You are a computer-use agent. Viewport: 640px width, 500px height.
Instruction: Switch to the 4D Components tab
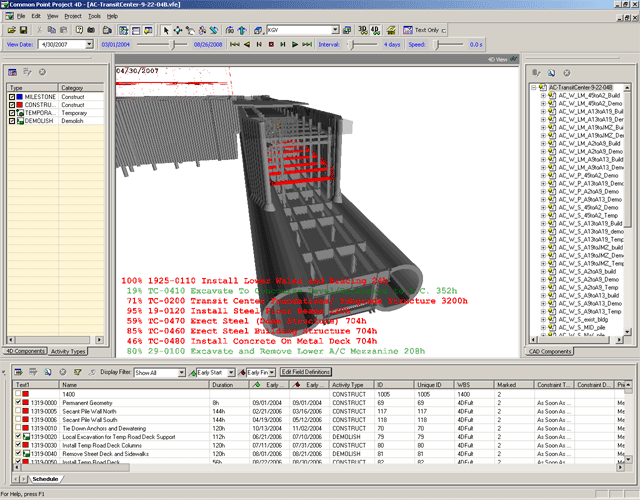25,351
